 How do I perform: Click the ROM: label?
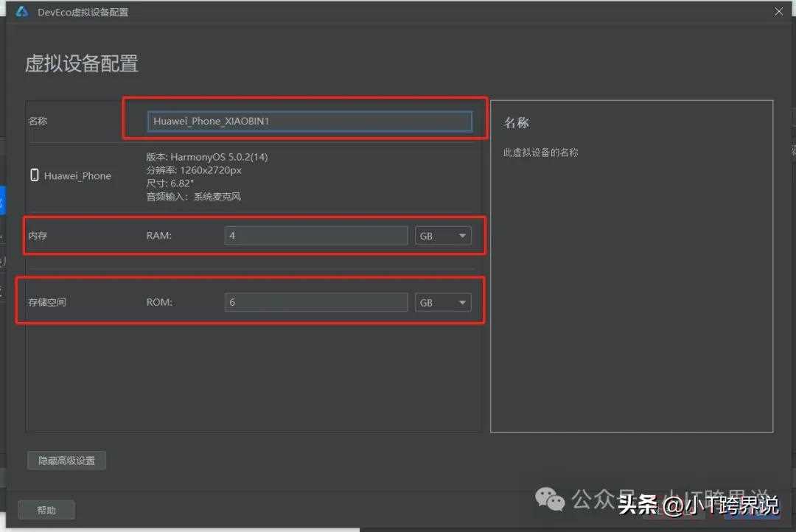159,302
